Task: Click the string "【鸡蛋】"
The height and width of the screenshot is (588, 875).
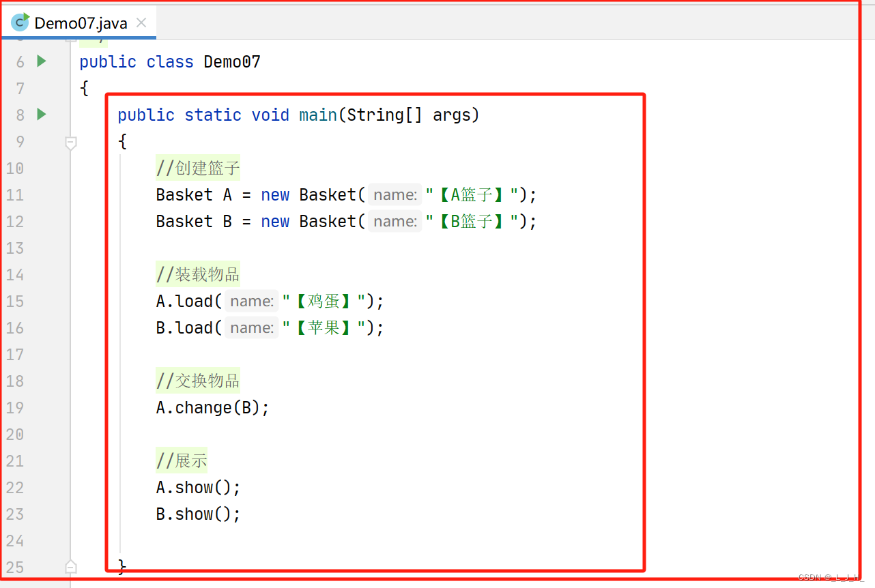Action: coord(324,302)
